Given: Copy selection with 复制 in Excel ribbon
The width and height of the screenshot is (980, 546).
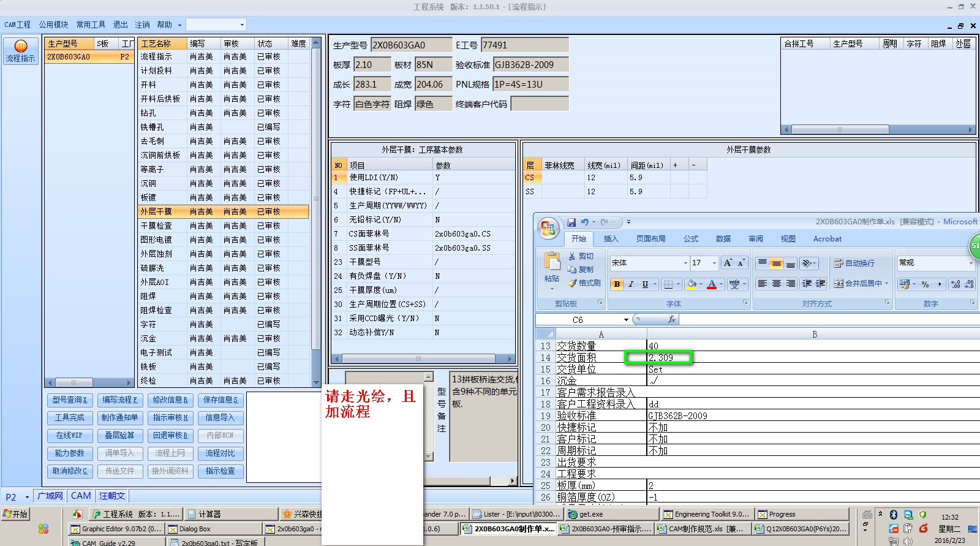Looking at the screenshot, I should coord(581,270).
